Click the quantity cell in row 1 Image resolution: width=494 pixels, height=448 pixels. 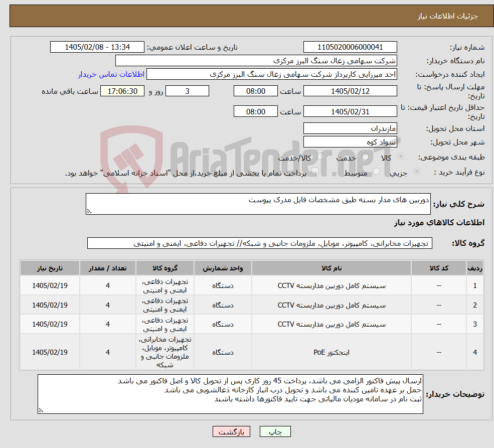pyautogui.click(x=107, y=286)
